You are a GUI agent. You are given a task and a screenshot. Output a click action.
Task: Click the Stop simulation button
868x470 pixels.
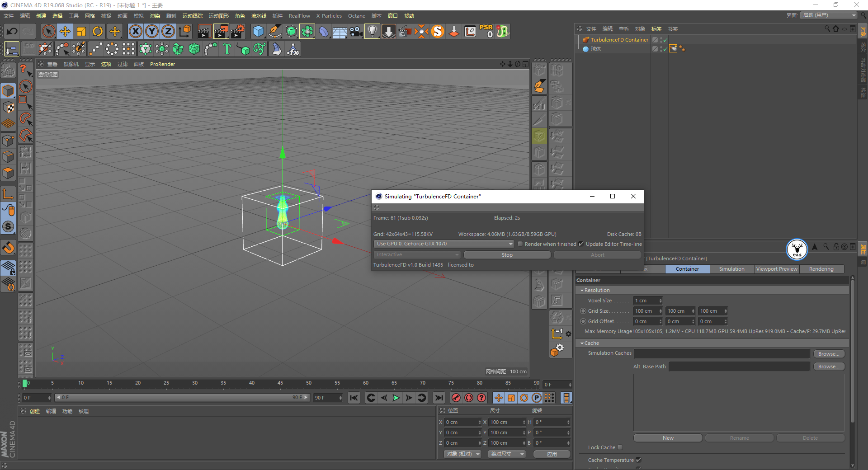(x=507, y=255)
